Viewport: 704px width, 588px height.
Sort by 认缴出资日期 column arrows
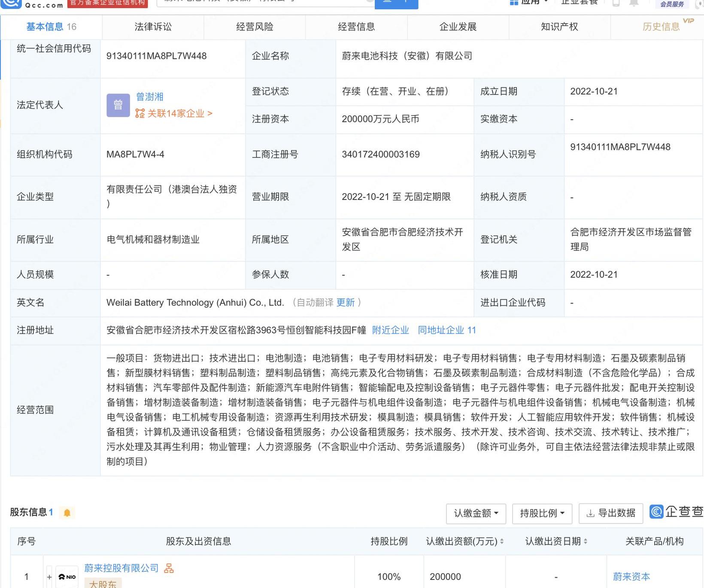click(586, 542)
